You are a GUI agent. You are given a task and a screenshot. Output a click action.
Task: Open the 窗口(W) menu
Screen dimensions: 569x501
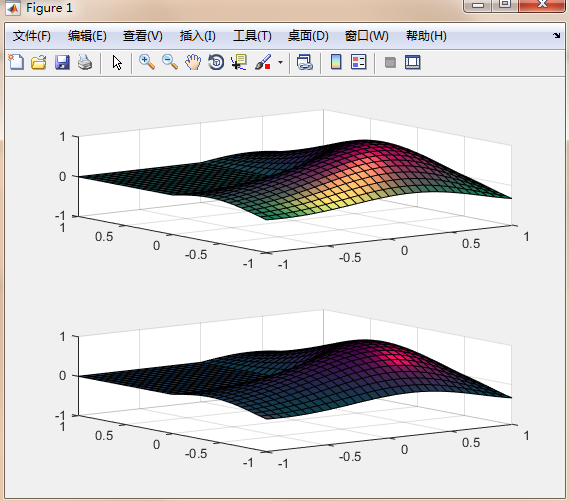coord(367,36)
